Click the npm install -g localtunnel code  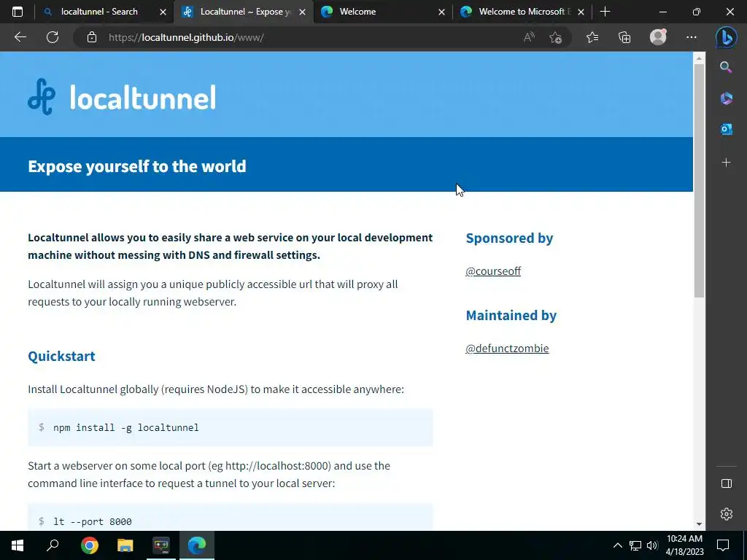click(125, 427)
